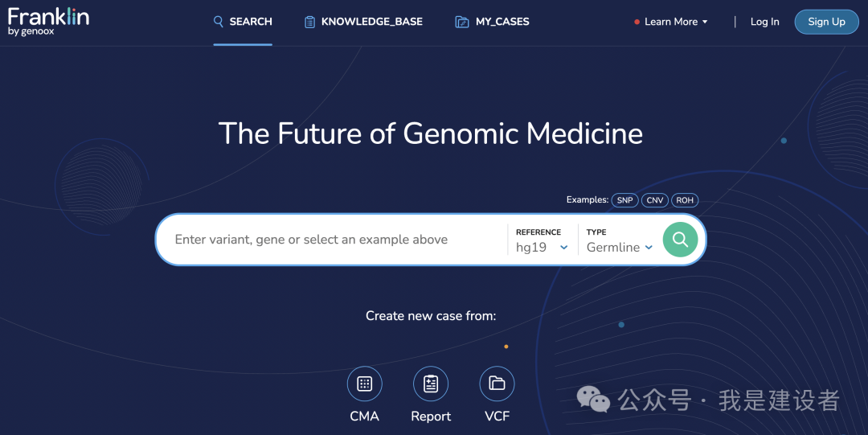Click the green magnifier search button
Screen dimensions: 868x435
tap(680, 240)
